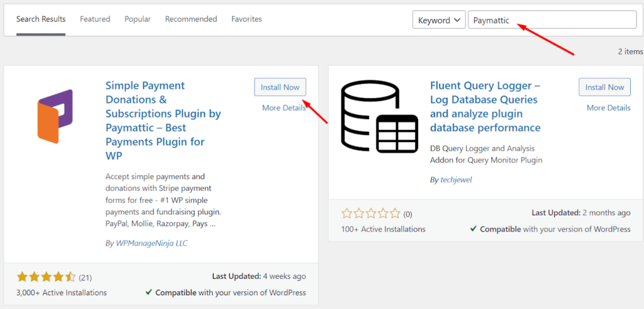Screen dimensions: 644x309
Task: Visit techjewel author link
Action: point(457,180)
